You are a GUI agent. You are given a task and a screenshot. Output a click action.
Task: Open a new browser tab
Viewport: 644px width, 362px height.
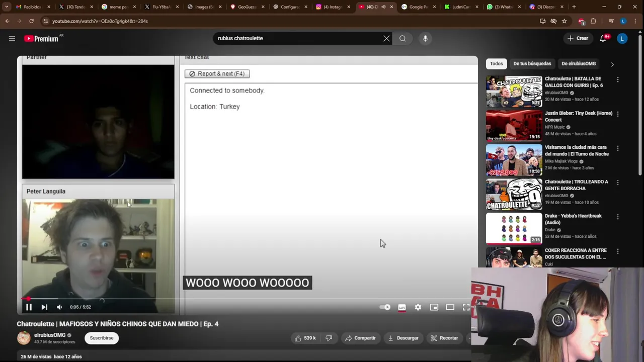[574, 7]
